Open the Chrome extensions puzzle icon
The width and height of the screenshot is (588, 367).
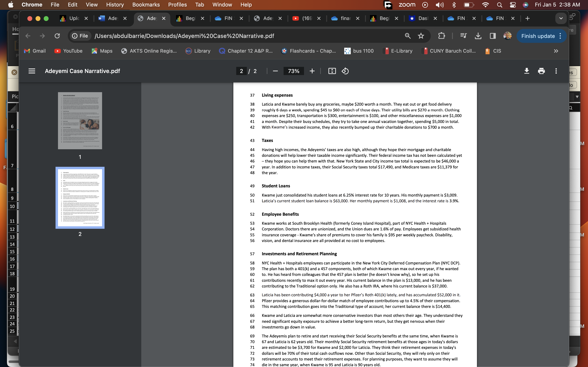(441, 36)
